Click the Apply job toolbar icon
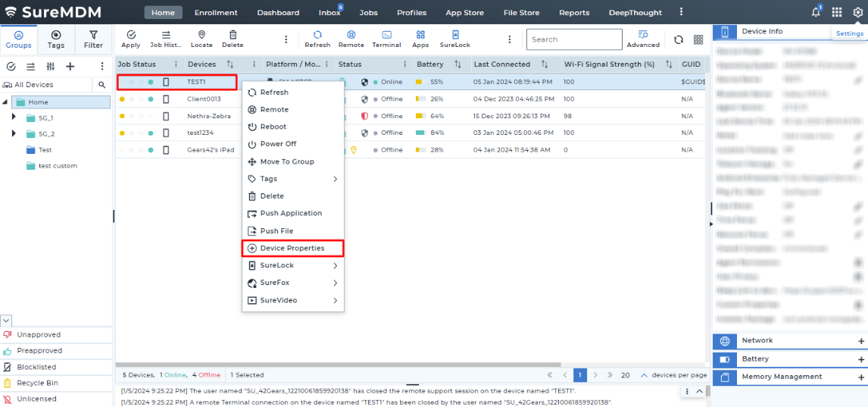The width and height of the screenshot is (868, 407). [130, 39]
